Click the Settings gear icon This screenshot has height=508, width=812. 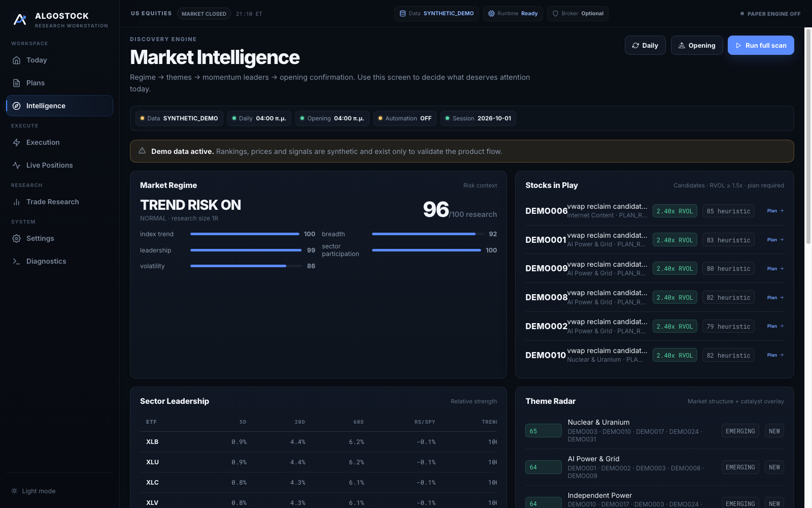tap(16, 238)
